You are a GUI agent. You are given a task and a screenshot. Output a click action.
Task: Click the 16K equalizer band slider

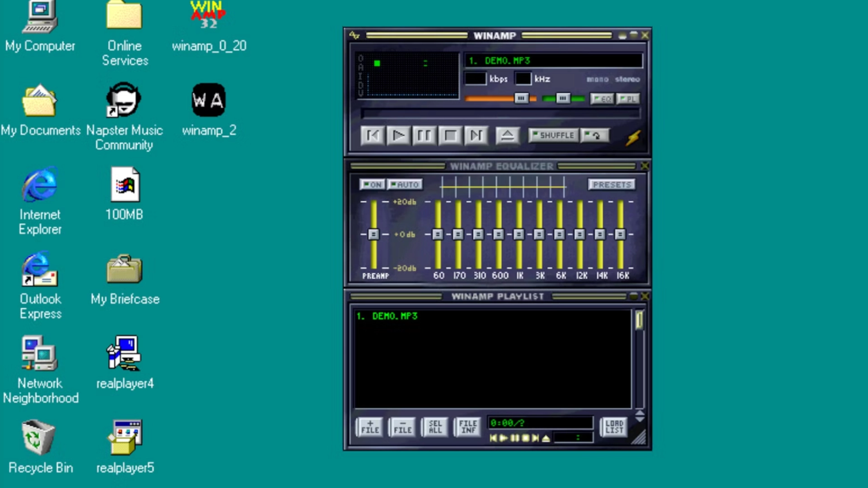click(x=620, y=234)
